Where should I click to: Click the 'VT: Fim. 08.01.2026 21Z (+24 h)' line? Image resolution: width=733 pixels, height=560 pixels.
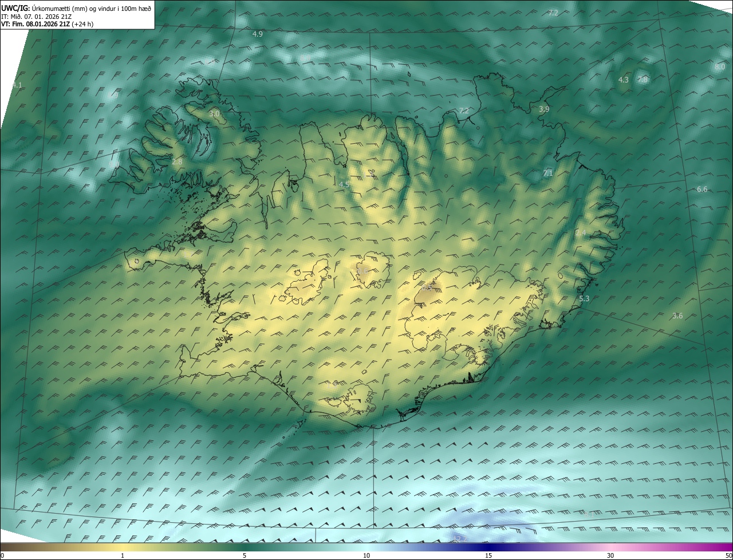point(47,24)
